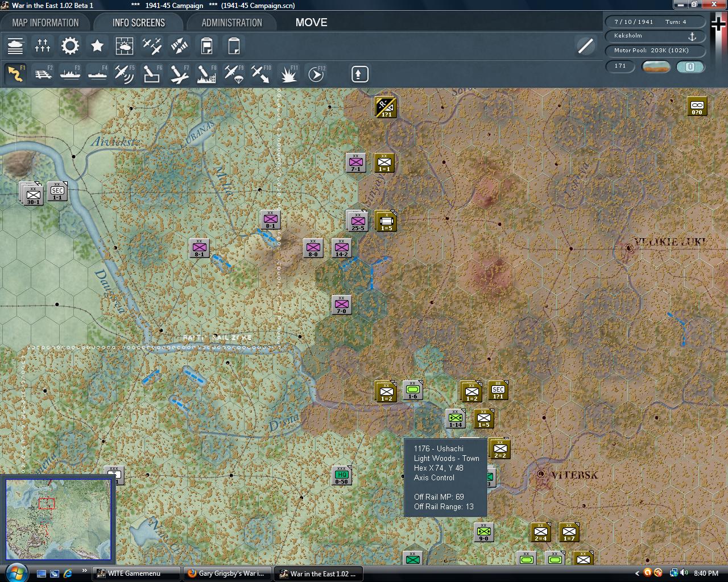Click the diagonal line button in top bar
This screenshot has height=582, width=728.
[x=585, y=46]
